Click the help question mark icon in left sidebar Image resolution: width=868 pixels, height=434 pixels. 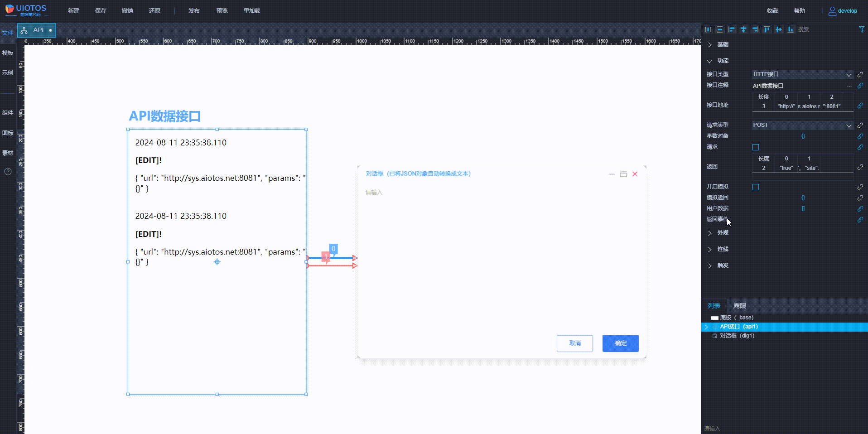pos(8,172)
